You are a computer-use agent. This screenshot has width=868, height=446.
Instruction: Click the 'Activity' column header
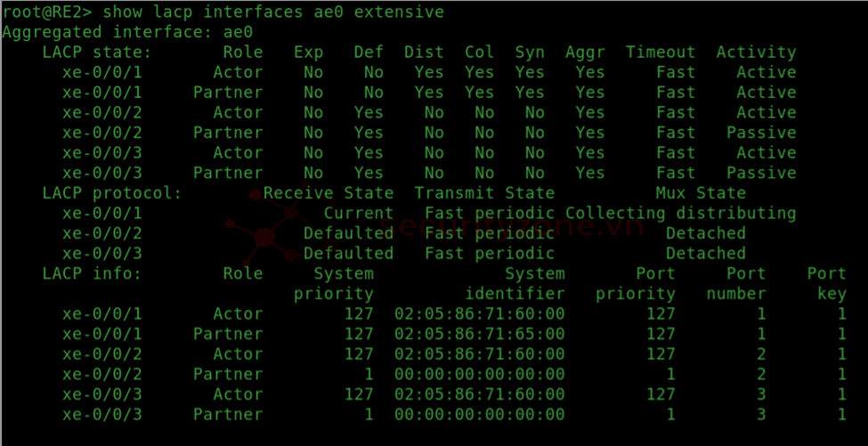(756, 52)
